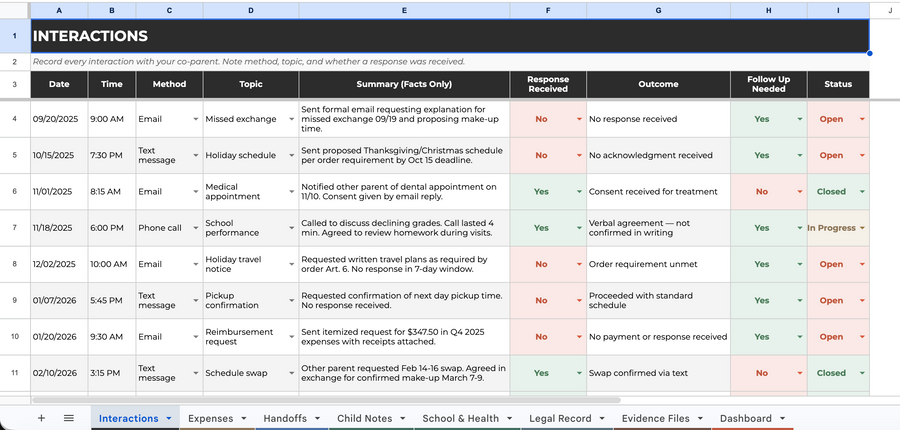
Task: Open Topic dropdown for Missed exchange row
Action: click(x=292, y=119)
